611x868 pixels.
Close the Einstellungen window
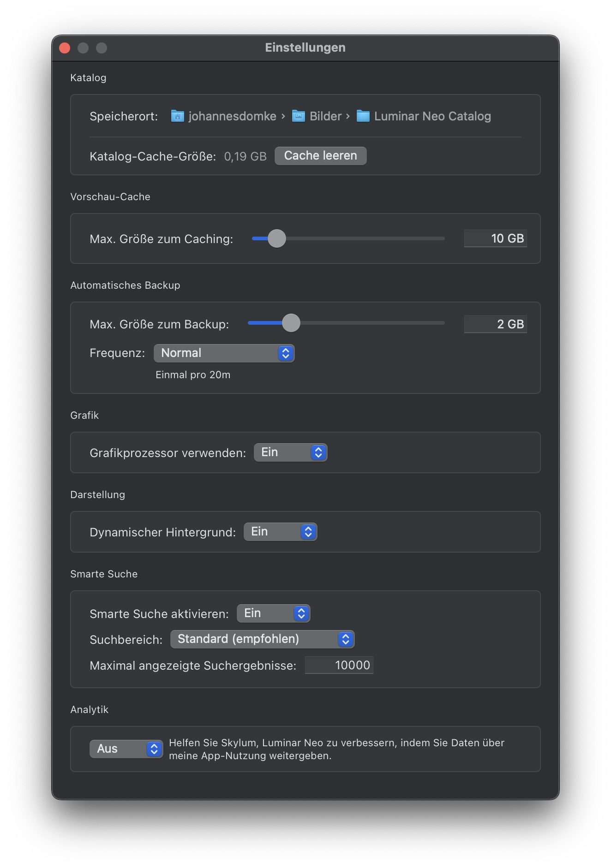tap(65, 48)
